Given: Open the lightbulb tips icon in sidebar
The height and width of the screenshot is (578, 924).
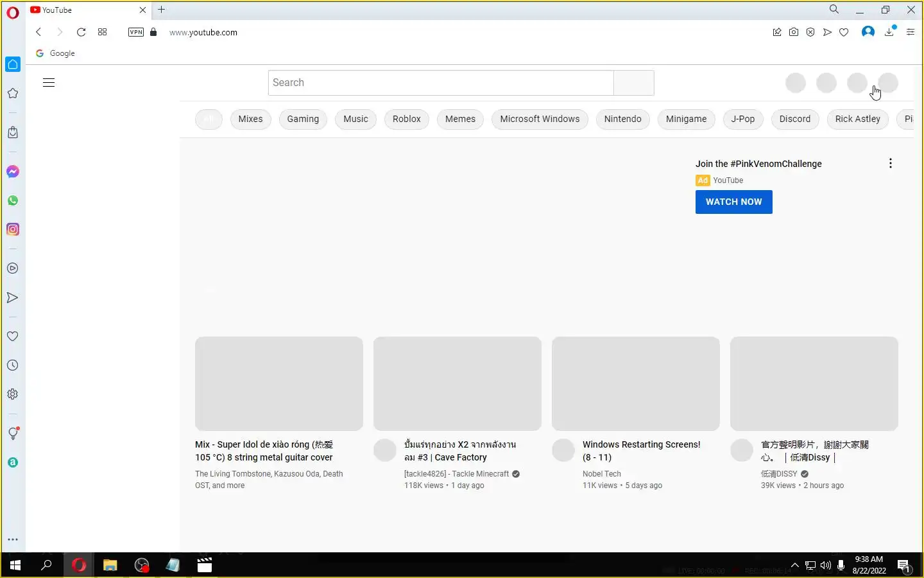Looking at the screenshot, I should 13,433.
